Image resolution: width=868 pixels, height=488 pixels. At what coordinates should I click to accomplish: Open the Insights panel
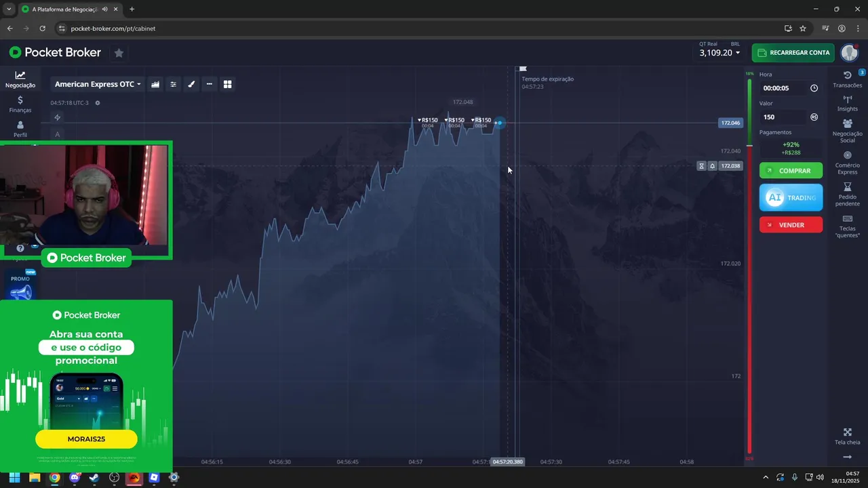click(x=848, y=104)
